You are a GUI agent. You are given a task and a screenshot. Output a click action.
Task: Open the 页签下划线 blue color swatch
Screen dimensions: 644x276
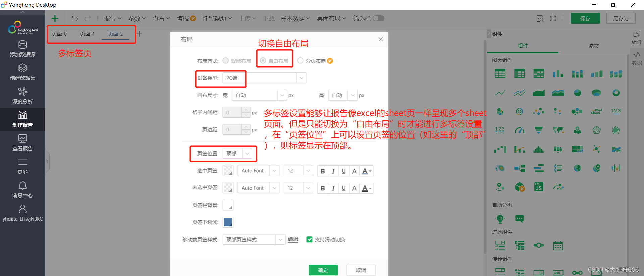[228, 222]
